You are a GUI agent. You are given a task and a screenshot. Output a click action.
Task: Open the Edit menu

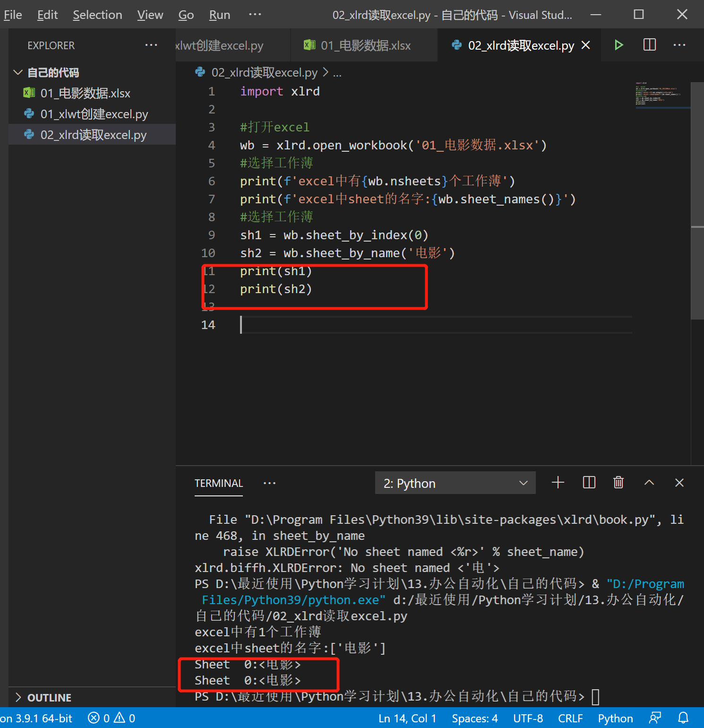[x=48, y=15]
